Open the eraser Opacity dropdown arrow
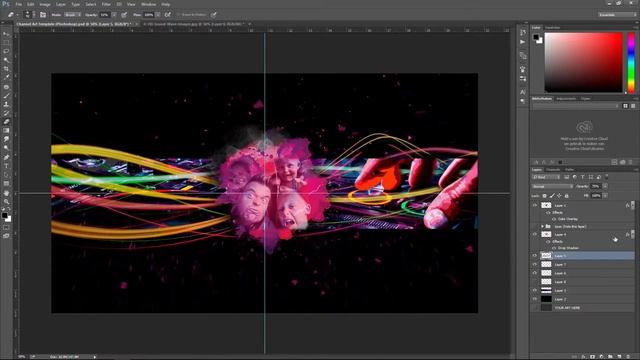The height and width of the screenshot is (360, 640). point(114,15)
